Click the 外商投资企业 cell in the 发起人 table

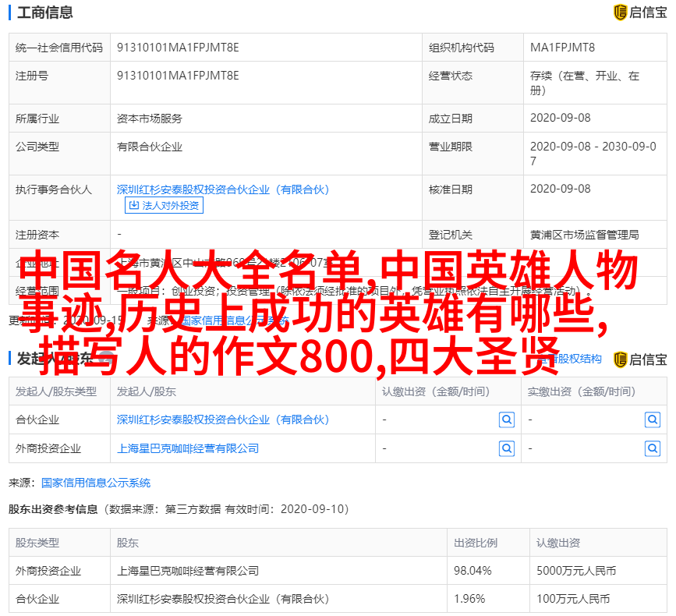[48, 449]
